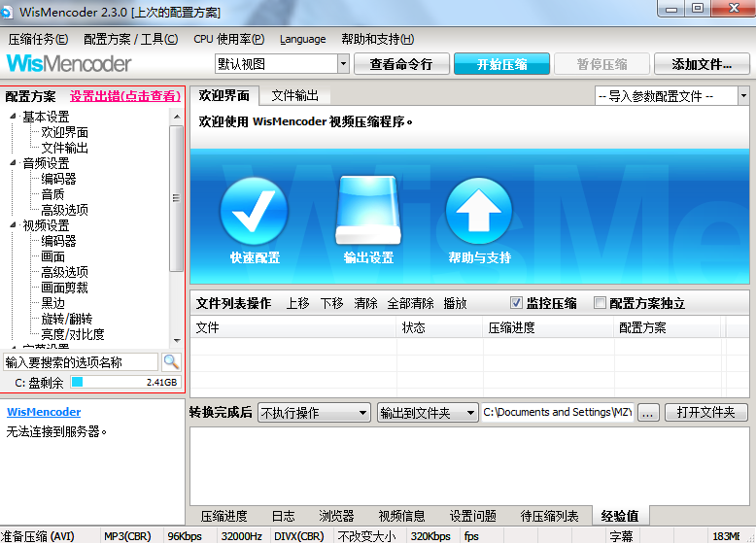Switch to the 文件输出 tab
Screen dimensions: 756x544
295,95
